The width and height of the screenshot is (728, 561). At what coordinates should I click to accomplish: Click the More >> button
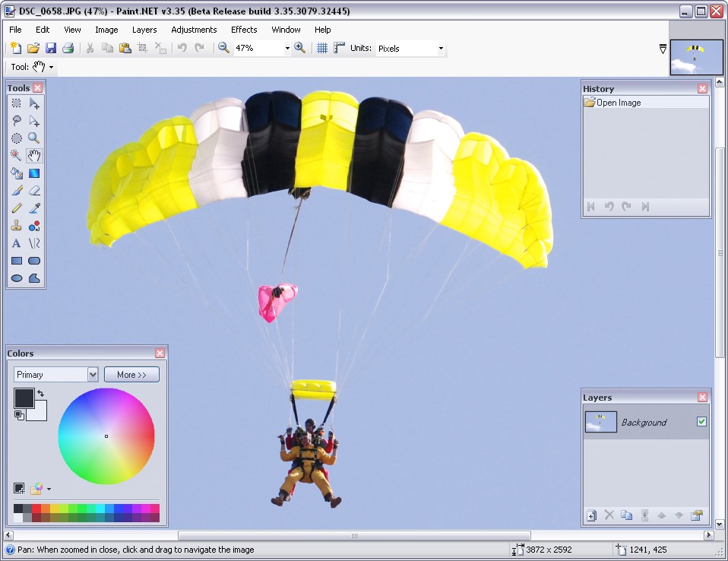[x=131, y=375]
